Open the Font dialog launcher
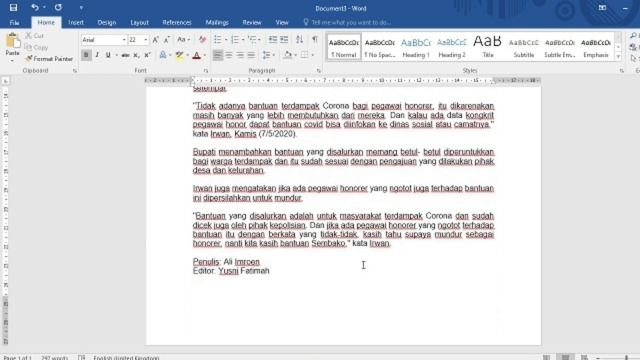 pos(206,71)
